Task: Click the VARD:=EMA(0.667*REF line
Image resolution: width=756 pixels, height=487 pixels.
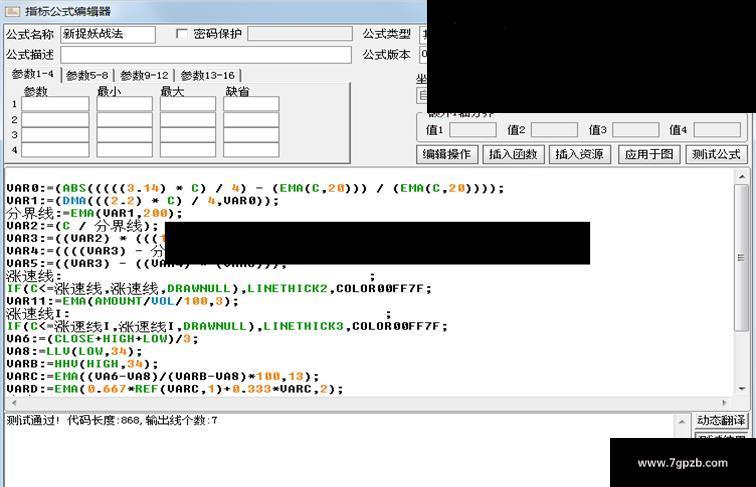Action: pyautogui.click(x=175, y=389)
